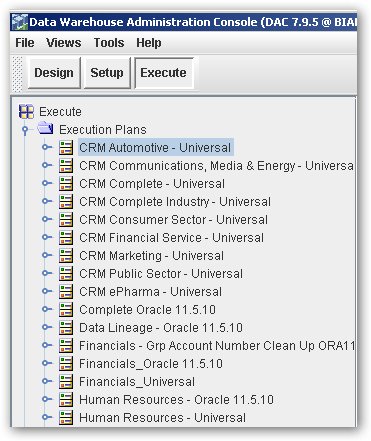Expand CRM Consumer Sector - Universal plan
Viewport: 371px width, 441px height.
47,219
